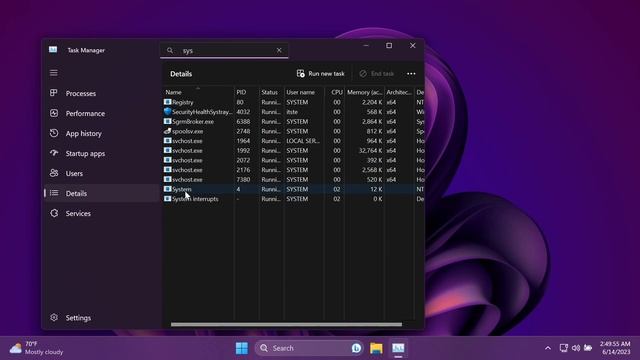Click the spoolsv.exe printer icon

(x=167, y=131)
